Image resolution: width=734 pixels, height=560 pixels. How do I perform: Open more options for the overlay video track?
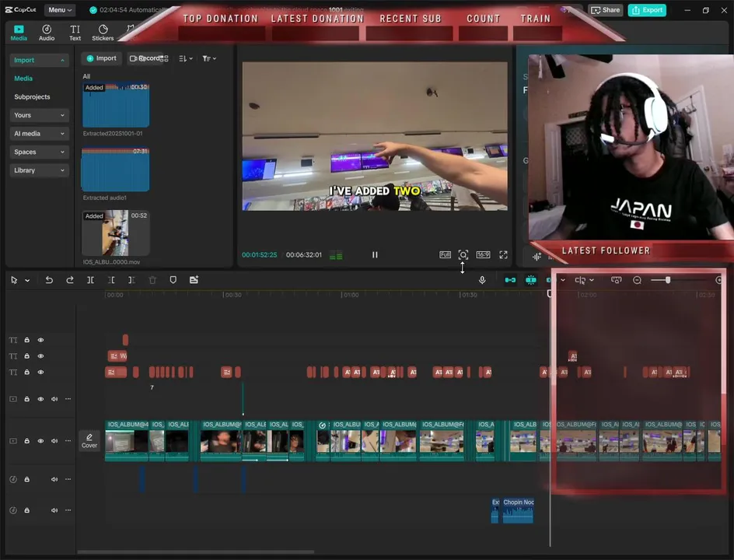pos(68,399)
